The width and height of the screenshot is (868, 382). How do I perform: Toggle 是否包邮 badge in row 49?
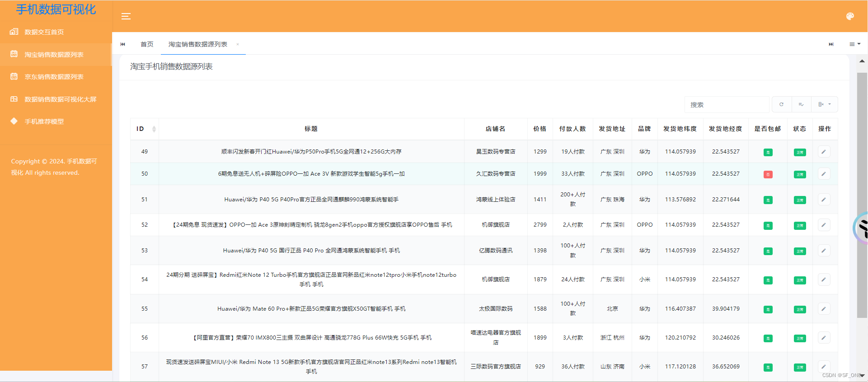(768, 152)
